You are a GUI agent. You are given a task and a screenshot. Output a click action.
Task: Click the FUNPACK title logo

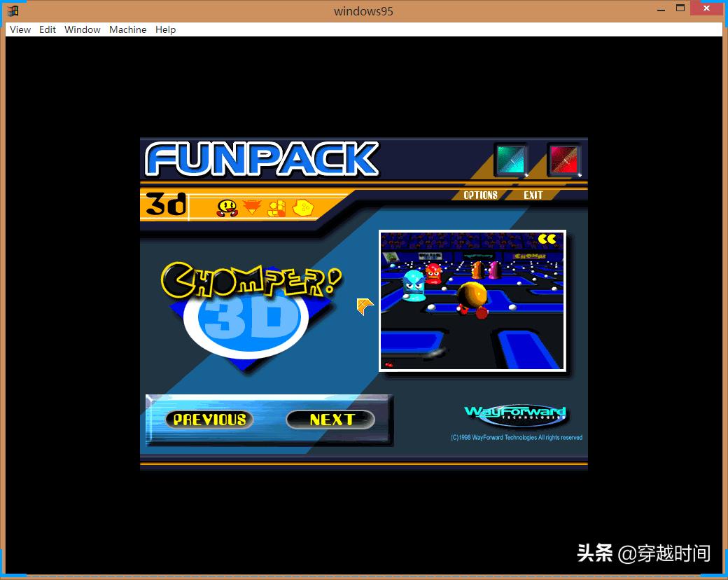click(262, 160)
